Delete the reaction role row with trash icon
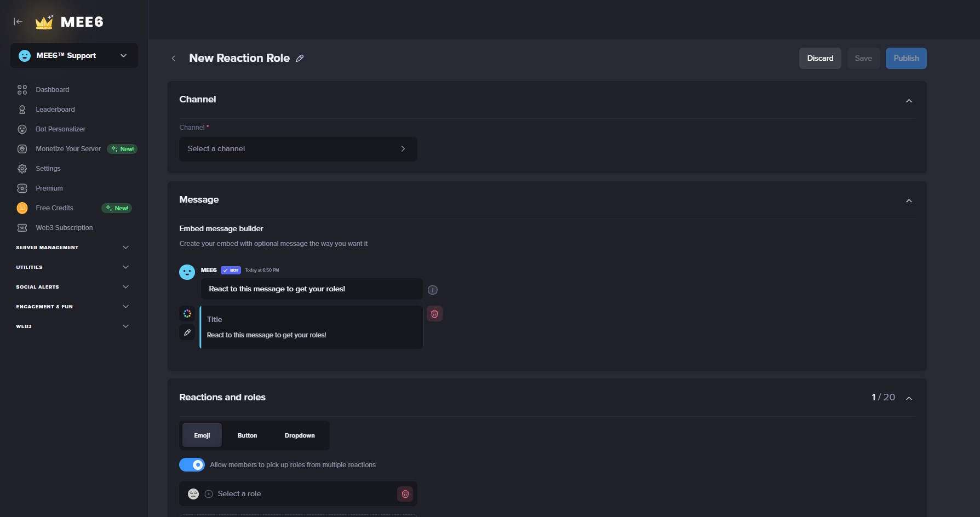 pyautogui.click(x=405, y=494)
